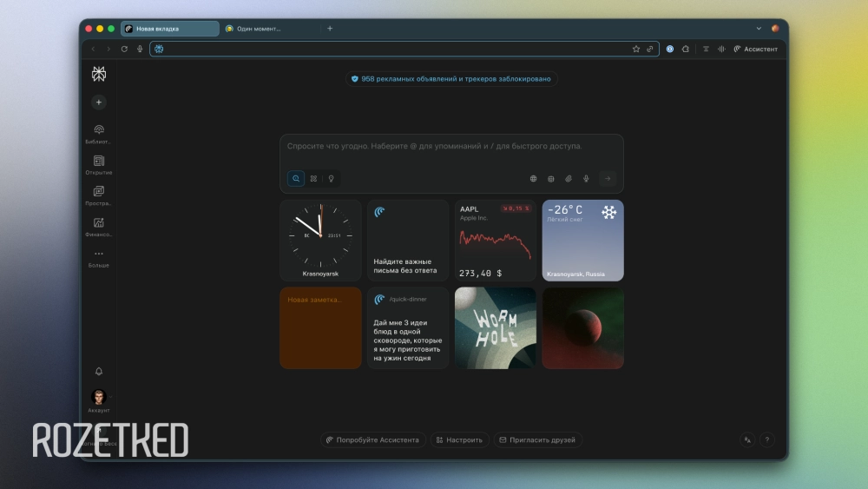Open the Библиотека section in sidebar
Image resolution: width=868 pixels, height=489 pixels.
tap(98, 130)
